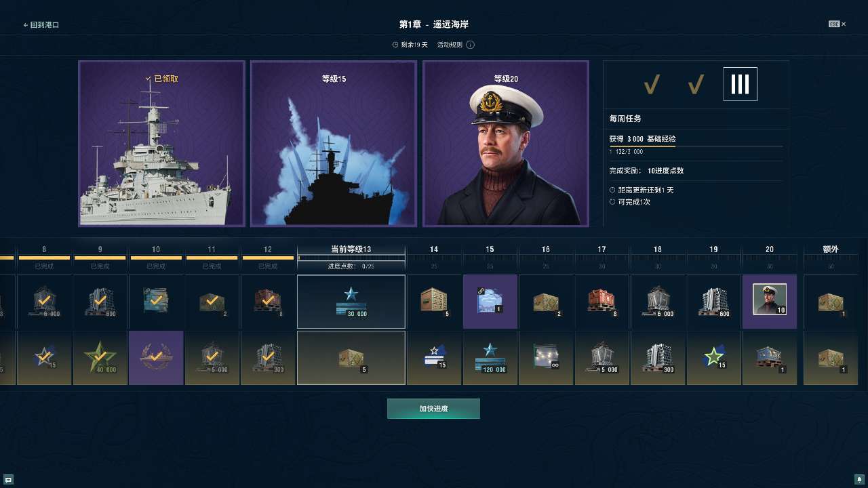This screenshot has width=868, height=488.
Task: Open the level 15 ship silhouette card
Action: [334, 144]
